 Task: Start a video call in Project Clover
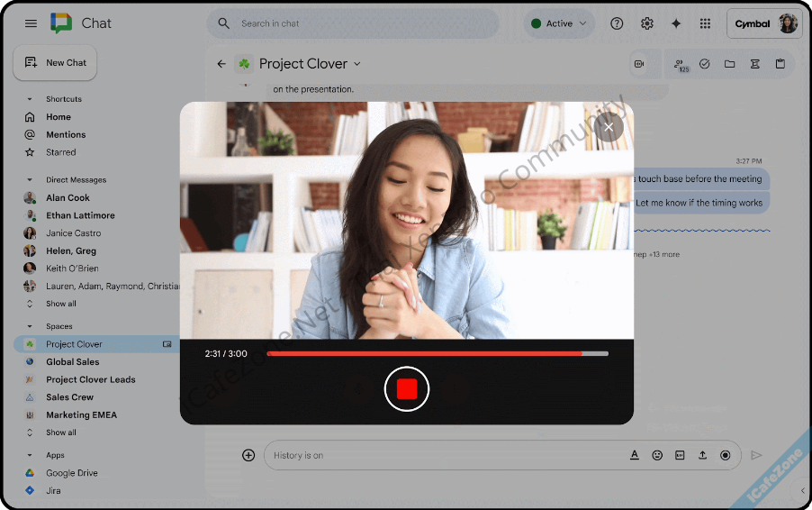coord(640,64)
